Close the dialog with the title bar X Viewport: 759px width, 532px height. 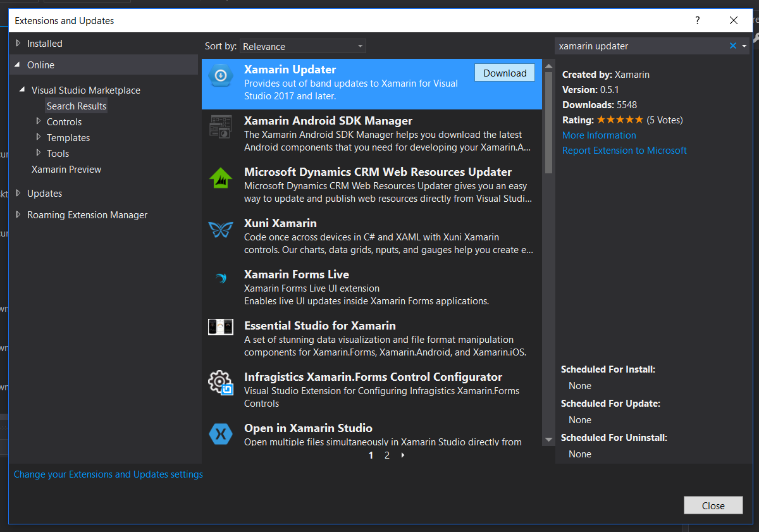coord(734,20)
